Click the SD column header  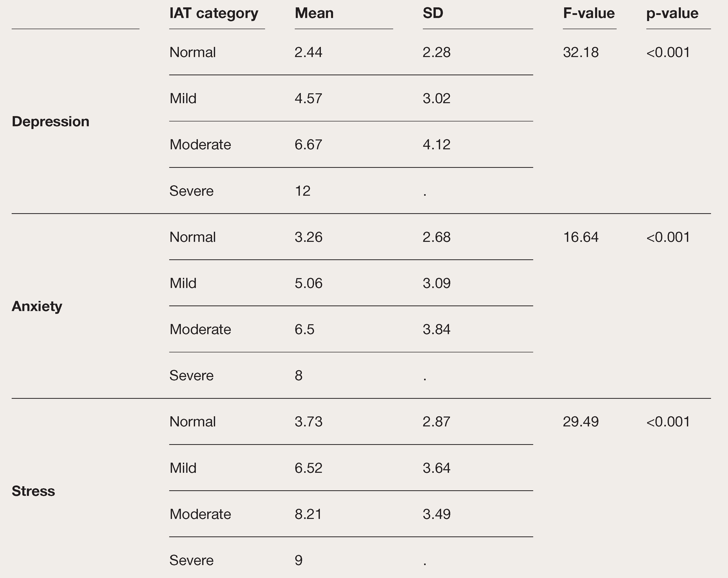[433, 13]
